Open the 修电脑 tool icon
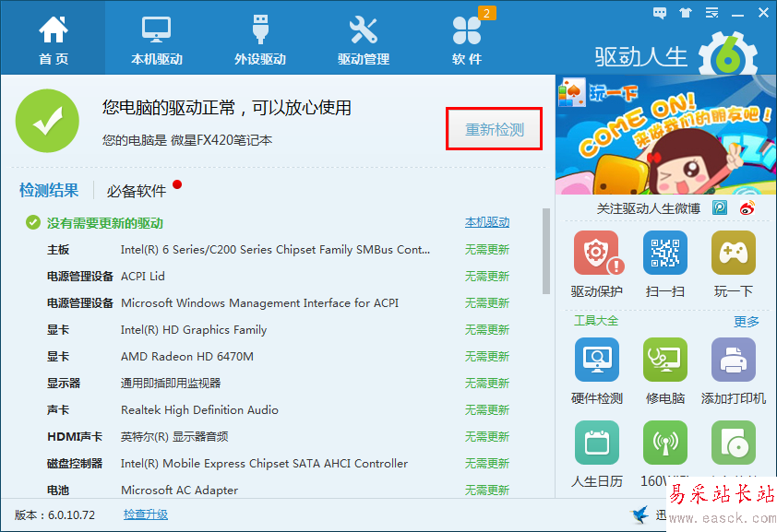 (665, 360)
